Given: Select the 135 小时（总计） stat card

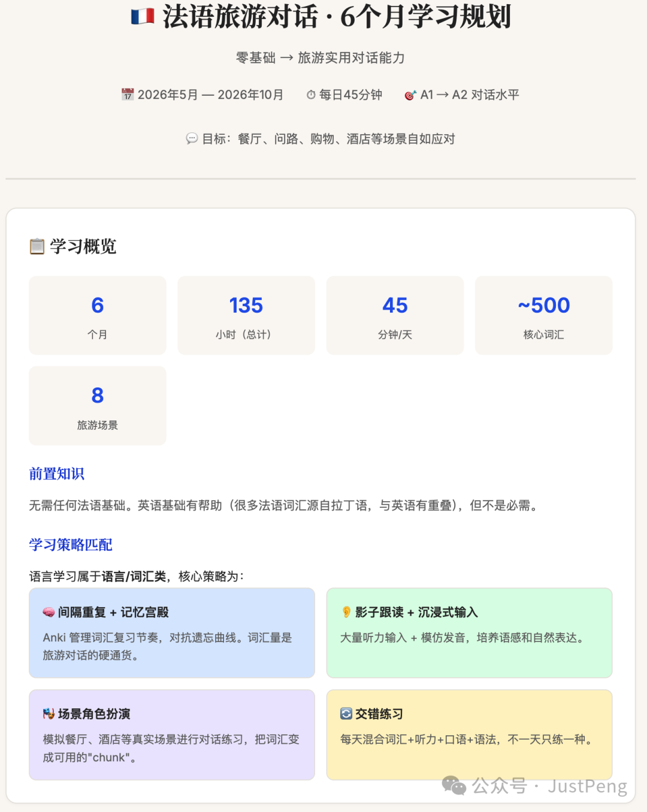Looking at the screenshot, I should coord(246,316).
